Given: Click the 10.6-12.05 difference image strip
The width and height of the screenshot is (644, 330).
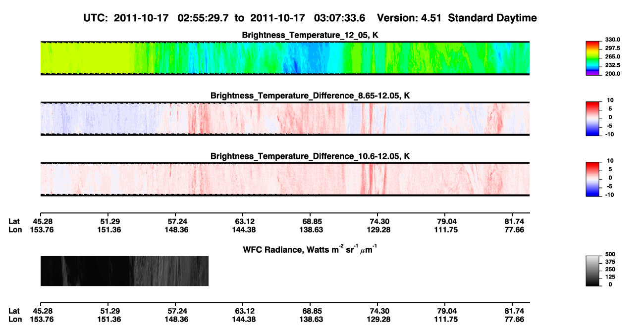Looking at the screenshot, I should (285, 179).
